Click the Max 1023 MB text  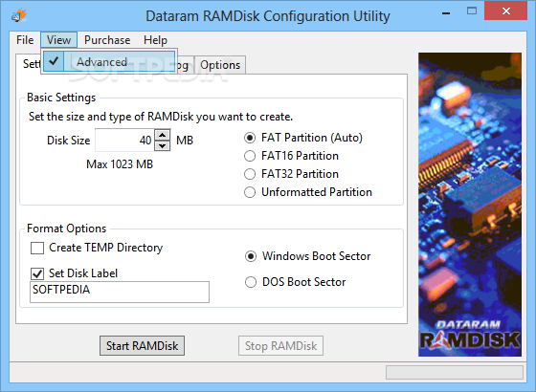pyautogui.click(x=120, y=164)
